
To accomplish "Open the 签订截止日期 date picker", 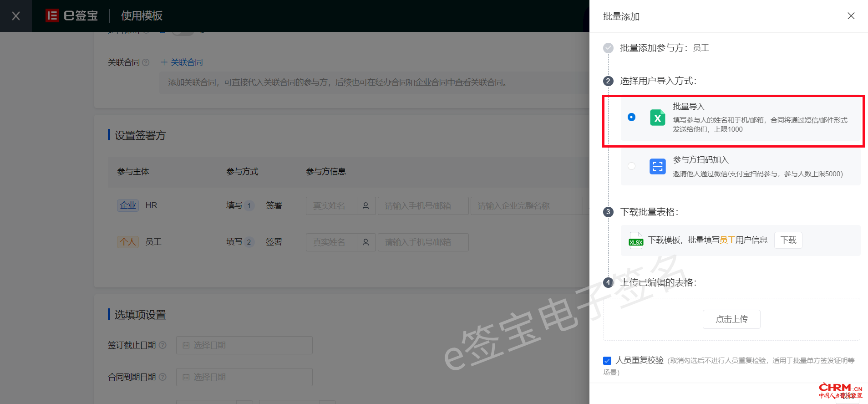I will [x=244, y=345].
